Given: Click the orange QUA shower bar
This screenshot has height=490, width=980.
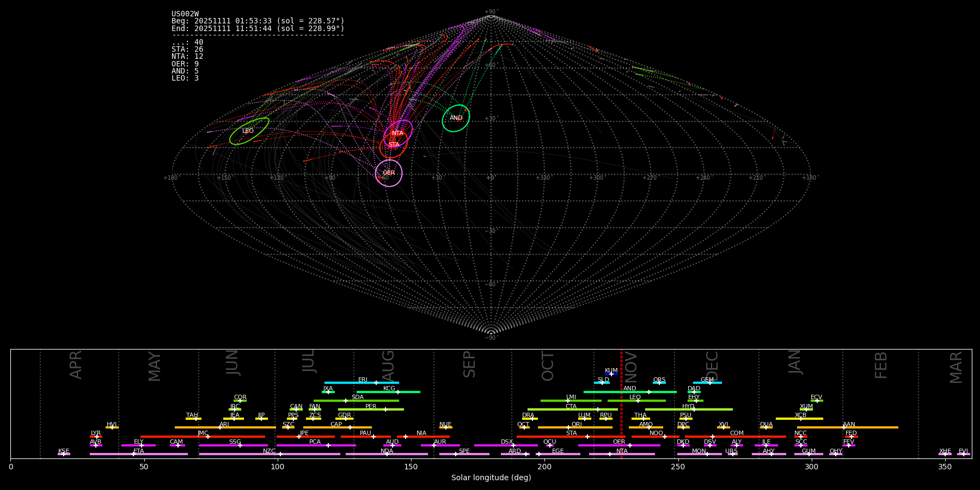Looking at the screenshot, I should pyautogui.click(x=766, y=427).
